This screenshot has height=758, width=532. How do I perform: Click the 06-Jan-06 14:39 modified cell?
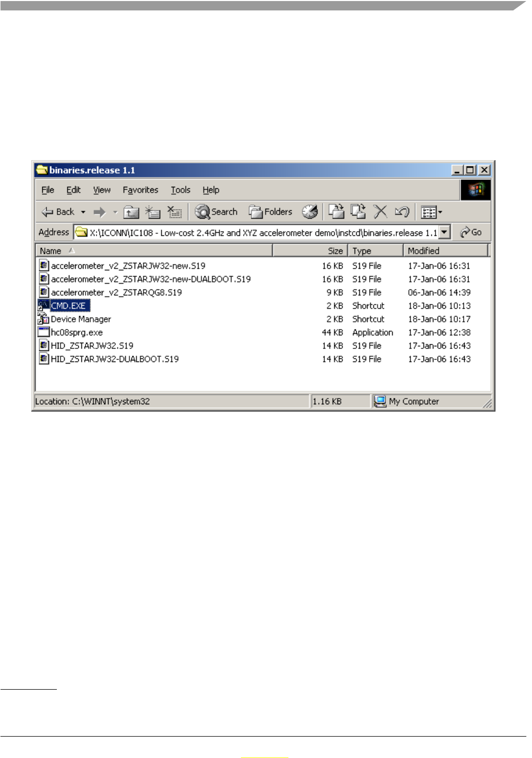(439, 293)
